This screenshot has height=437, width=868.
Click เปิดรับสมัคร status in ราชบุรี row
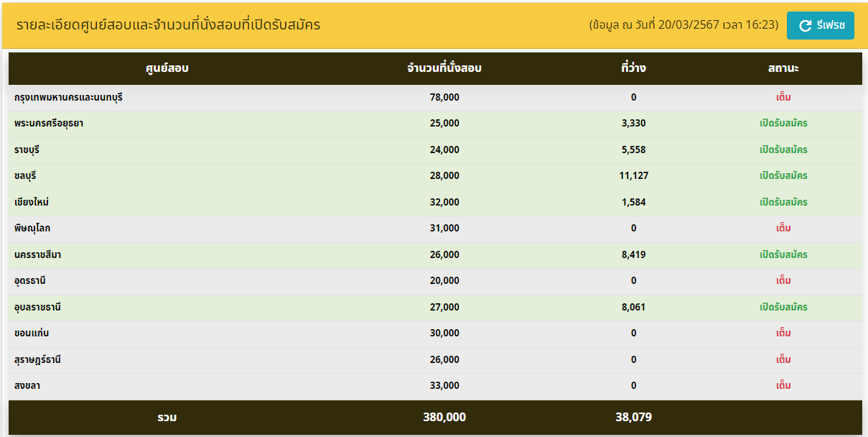coord(783,149)
